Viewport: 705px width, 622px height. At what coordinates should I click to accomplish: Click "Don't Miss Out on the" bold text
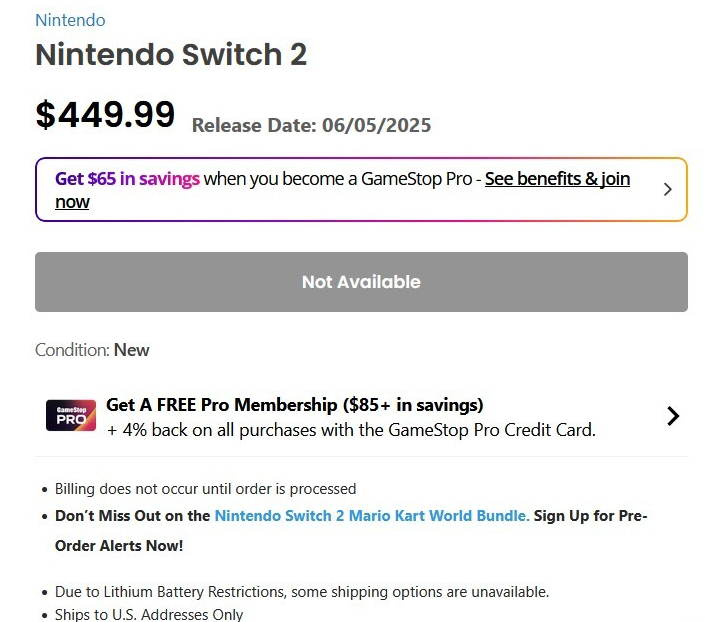point(133,516)
